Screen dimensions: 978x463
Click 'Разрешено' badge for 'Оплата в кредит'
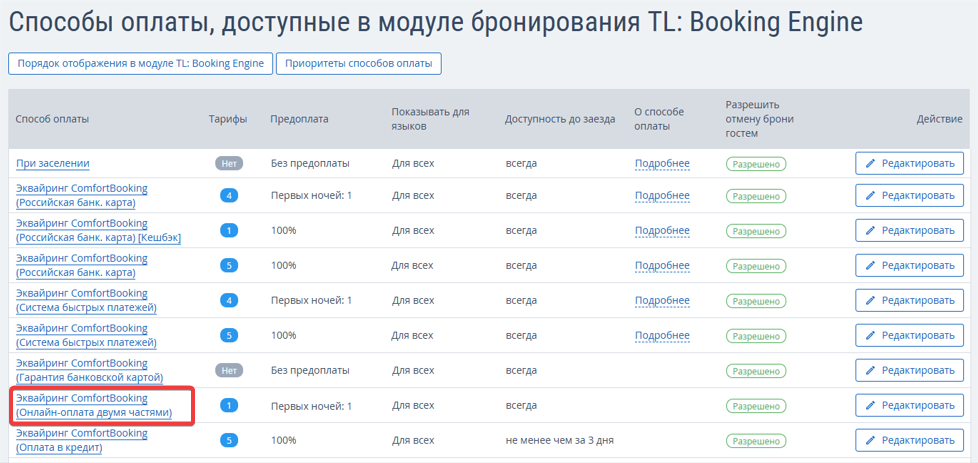(756, 441)
